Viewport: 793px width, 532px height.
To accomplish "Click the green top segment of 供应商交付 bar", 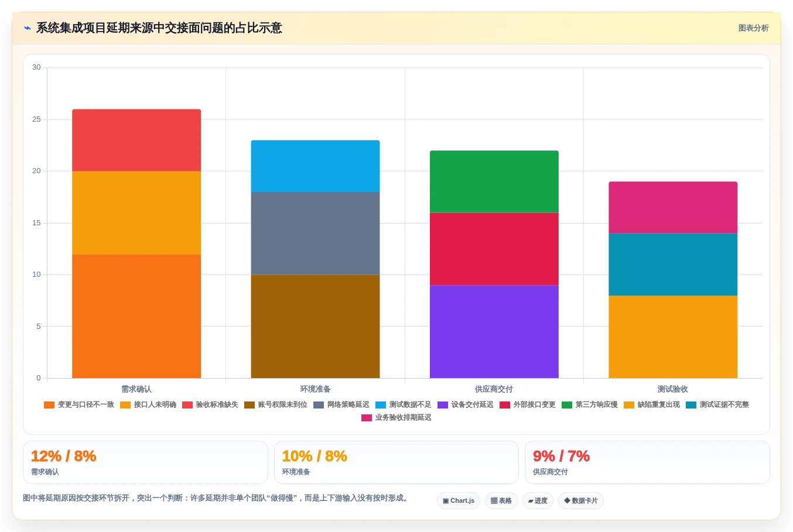I will 494,181.
